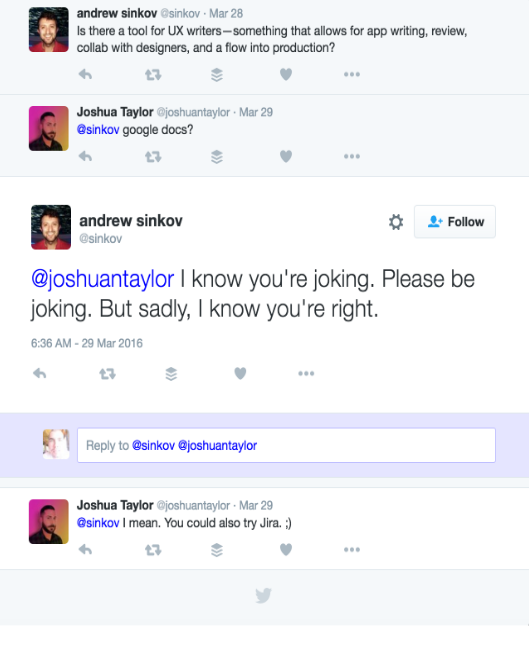The height and width of the screenshot is (646, 529).
Task: Like Joshua Taylor's google docs tweet
Action: coord(286,157)
